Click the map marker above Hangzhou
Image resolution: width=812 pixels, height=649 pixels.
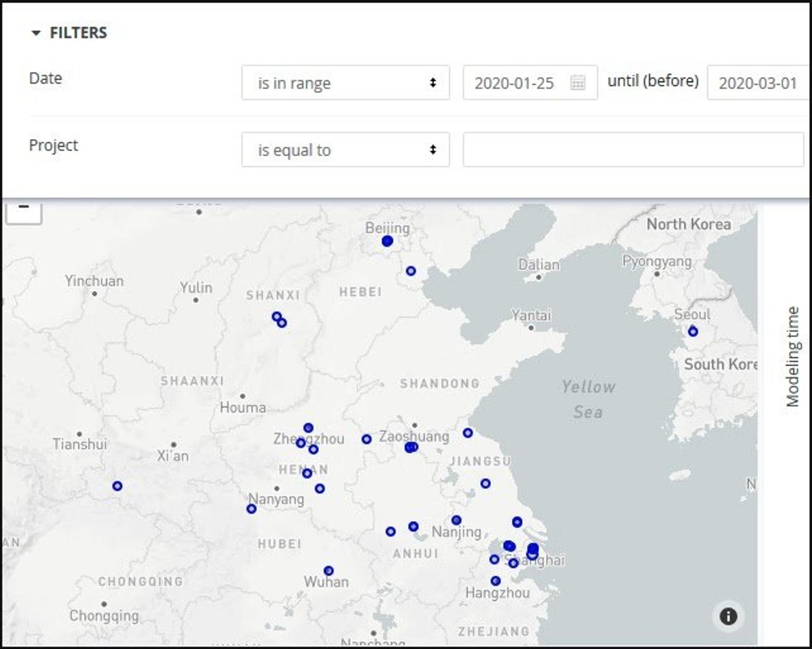496,580
